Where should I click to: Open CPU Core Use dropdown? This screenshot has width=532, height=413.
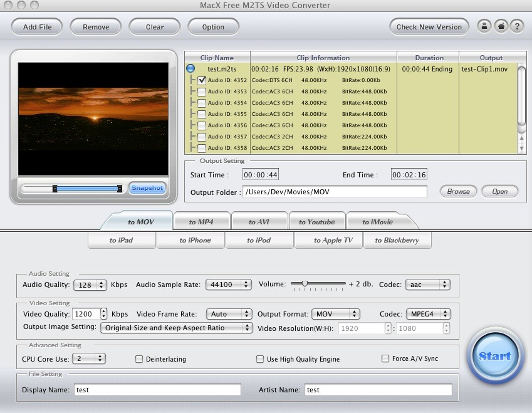(x=89, y=358)
